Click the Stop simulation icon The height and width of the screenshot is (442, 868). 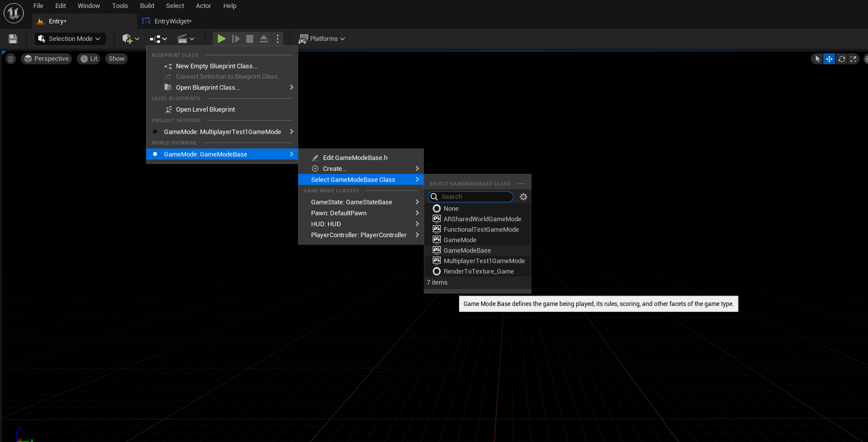point(250,39)
